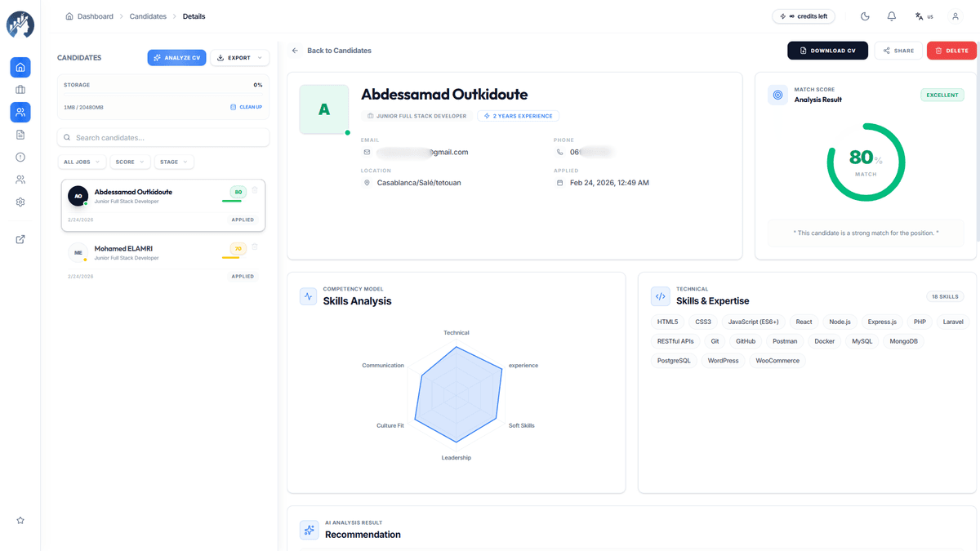This screenshot has width=980, height=551.
Task: Go to Dashboard via breadcrumb
Action: coord(94,16)
